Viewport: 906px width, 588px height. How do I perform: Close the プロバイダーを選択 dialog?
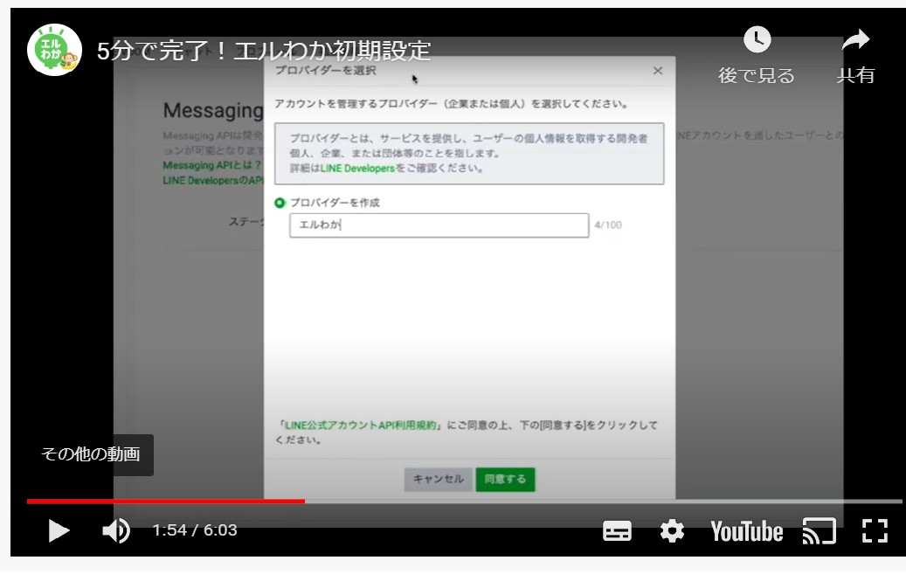(x=658, y=71)
